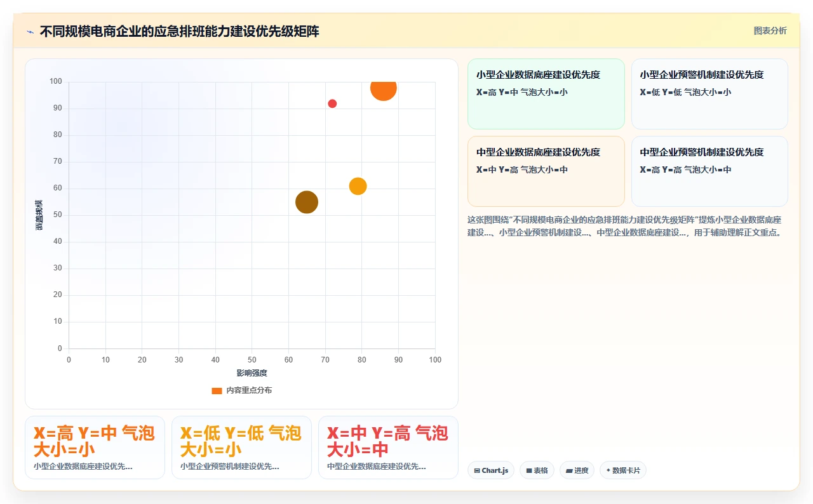This screenshot has height=504, width=813.
Task: Click the lightning icon beside the title
Action: tap(30, 31)
